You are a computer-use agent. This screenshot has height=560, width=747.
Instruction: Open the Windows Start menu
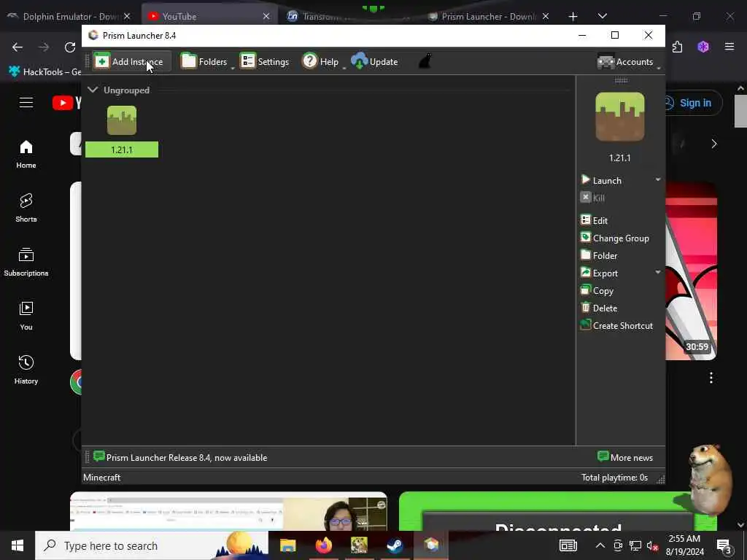18,545
